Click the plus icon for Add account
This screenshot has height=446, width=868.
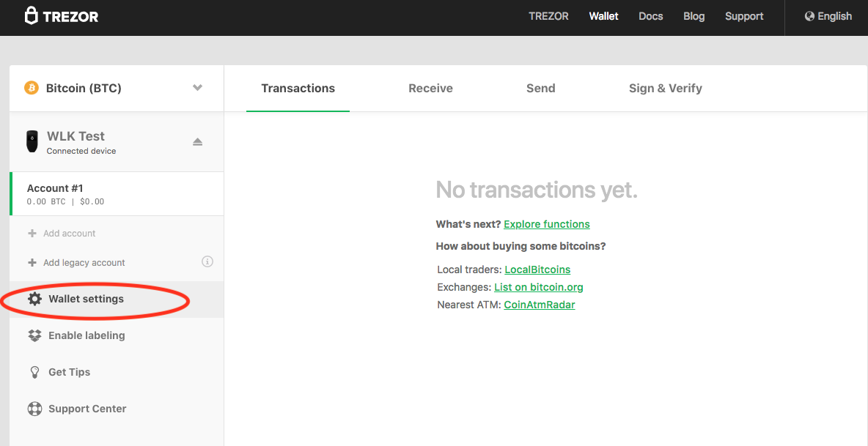[x=32, y=234]
